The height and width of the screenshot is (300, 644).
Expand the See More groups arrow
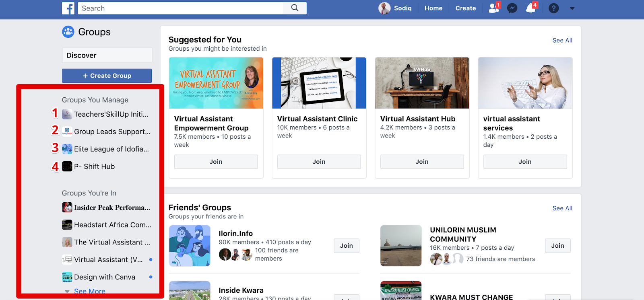point(67,291)
